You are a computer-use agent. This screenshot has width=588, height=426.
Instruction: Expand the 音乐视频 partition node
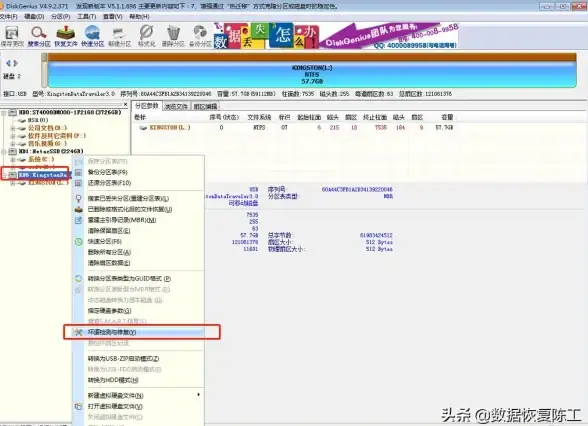tap(12, 144)
